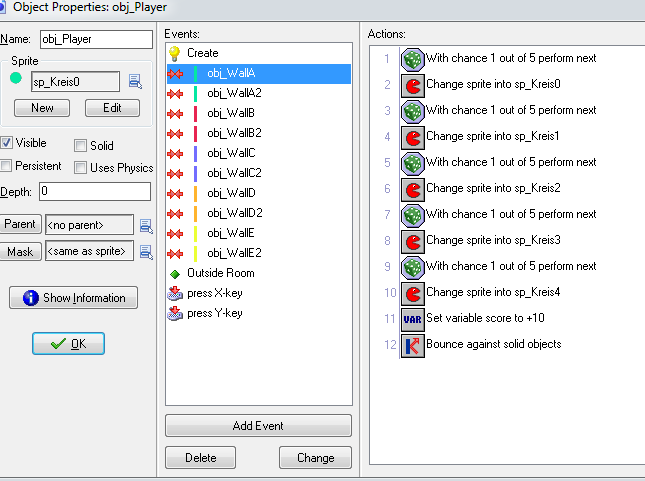Viewport: 645px width, 481px height.
Task: Click the green sprite preview circle
Action: click(x=15, y=77)
